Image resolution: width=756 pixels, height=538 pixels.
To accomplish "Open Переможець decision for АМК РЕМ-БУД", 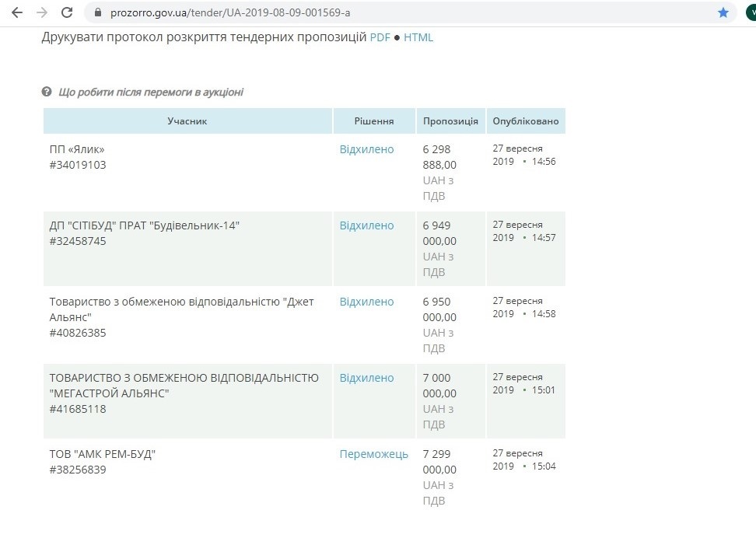I will (x=373, y=454).
